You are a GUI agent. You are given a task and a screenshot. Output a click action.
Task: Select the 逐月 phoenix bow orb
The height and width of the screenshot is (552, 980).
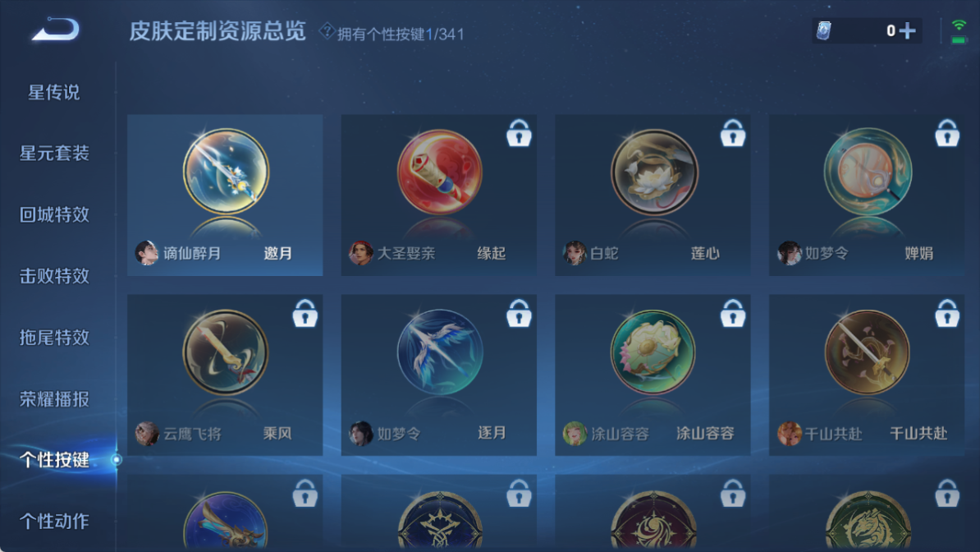439,352
